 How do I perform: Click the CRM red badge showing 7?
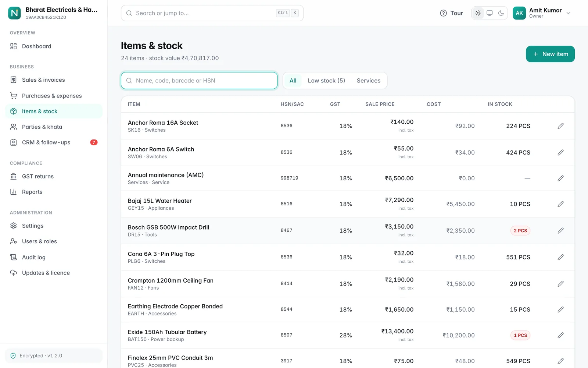point(94,142)
